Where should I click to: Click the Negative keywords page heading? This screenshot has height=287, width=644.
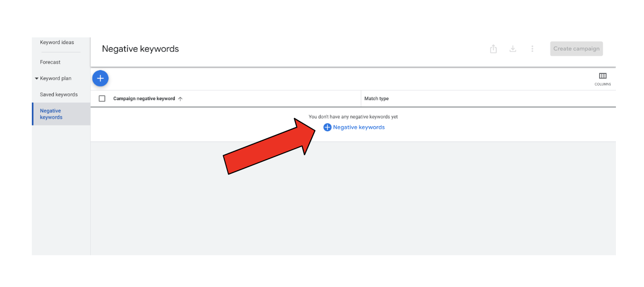pos(140,49)
